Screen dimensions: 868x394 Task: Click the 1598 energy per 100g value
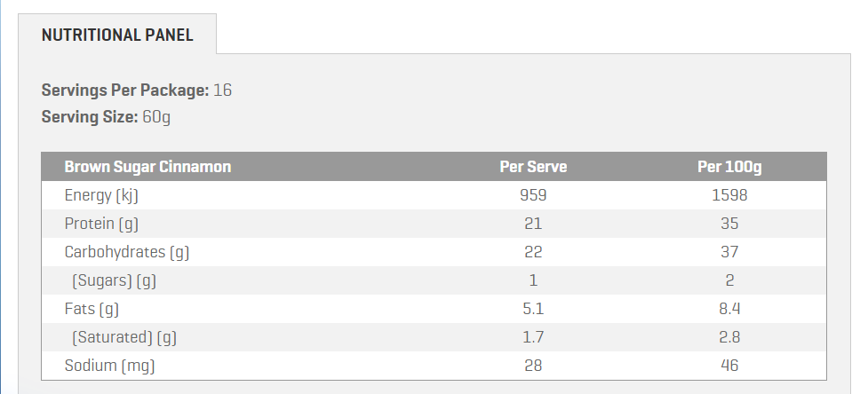point(729,195)
